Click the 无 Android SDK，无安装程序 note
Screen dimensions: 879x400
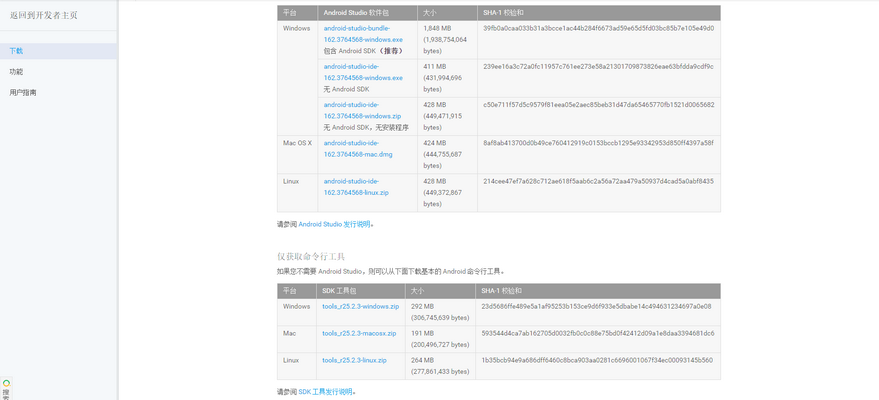(x=366, y=128)
